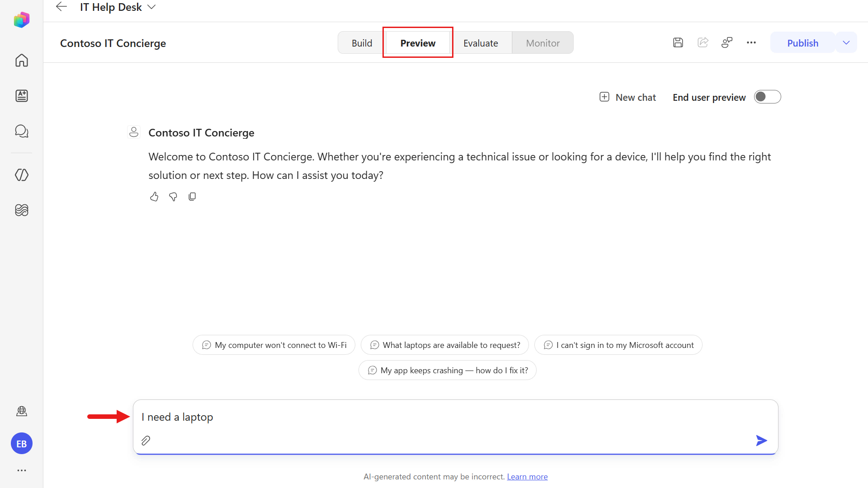The width and height of the screenshot is (868, 488).
Task: Expand the IT Help Desk dropdown chevron
Action: [152, 7]
